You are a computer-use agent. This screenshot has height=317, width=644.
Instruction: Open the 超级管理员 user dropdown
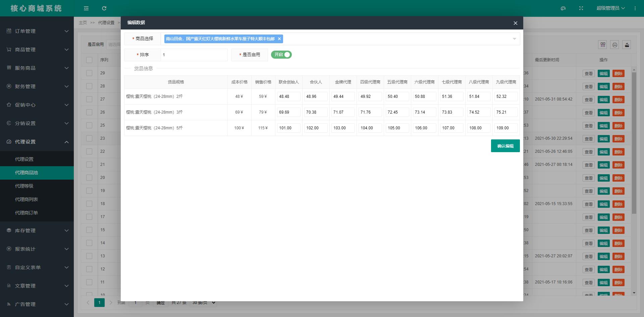tap(610, 8)
